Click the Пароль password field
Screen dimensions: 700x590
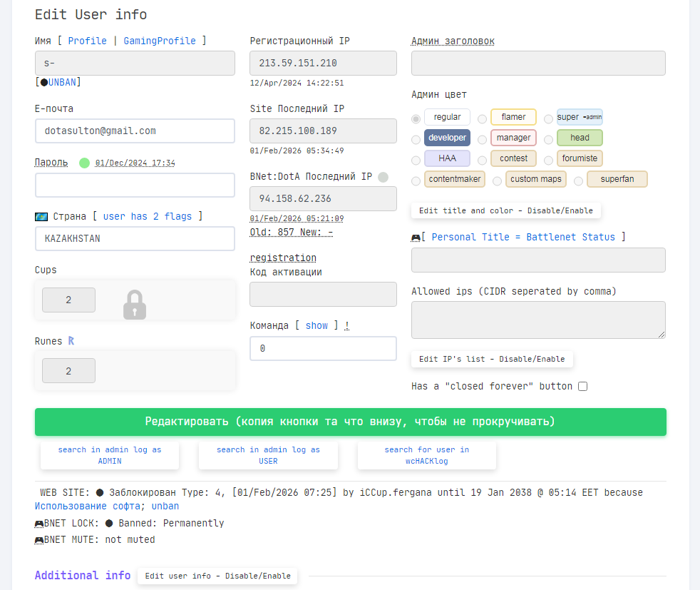click(135, 185)
